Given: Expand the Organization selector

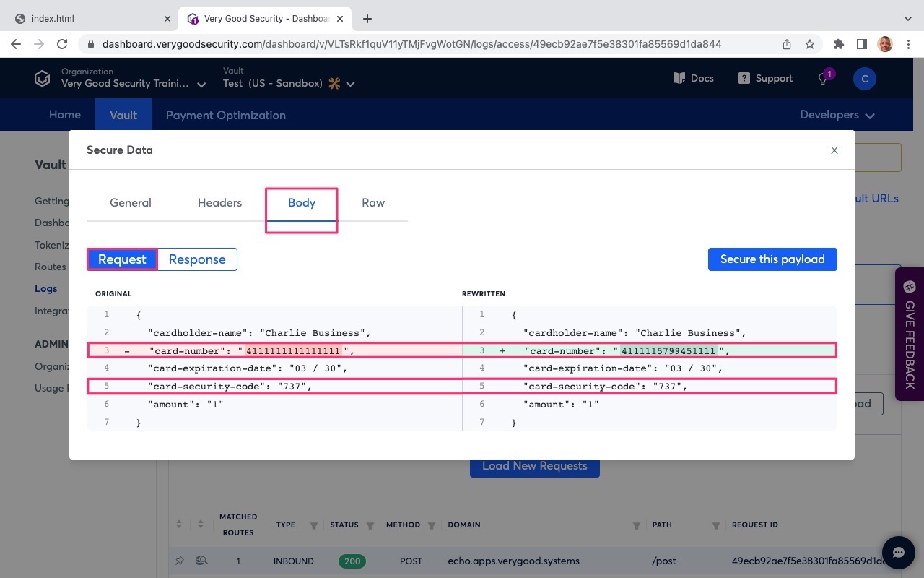Looking at the screenshot, I should (x=201, y=85).
